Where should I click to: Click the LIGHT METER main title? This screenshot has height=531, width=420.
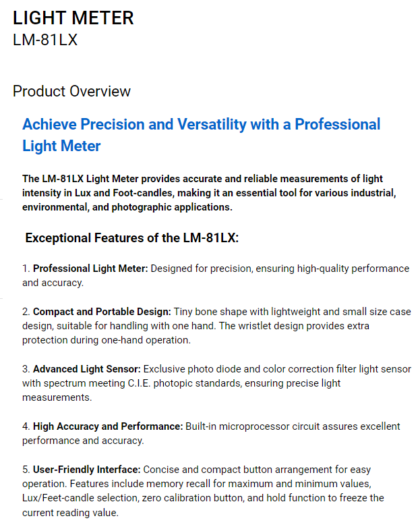pyautogui.click(x=73, y=18)
